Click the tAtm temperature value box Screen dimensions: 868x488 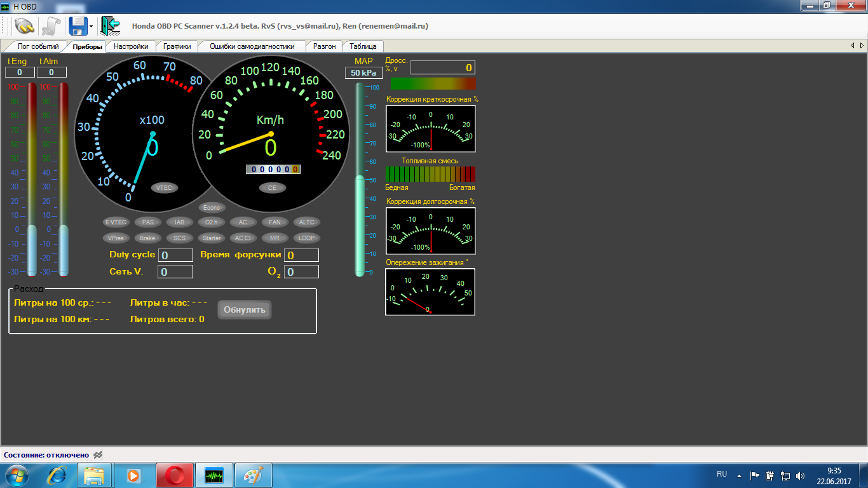[x=51, y=72]
